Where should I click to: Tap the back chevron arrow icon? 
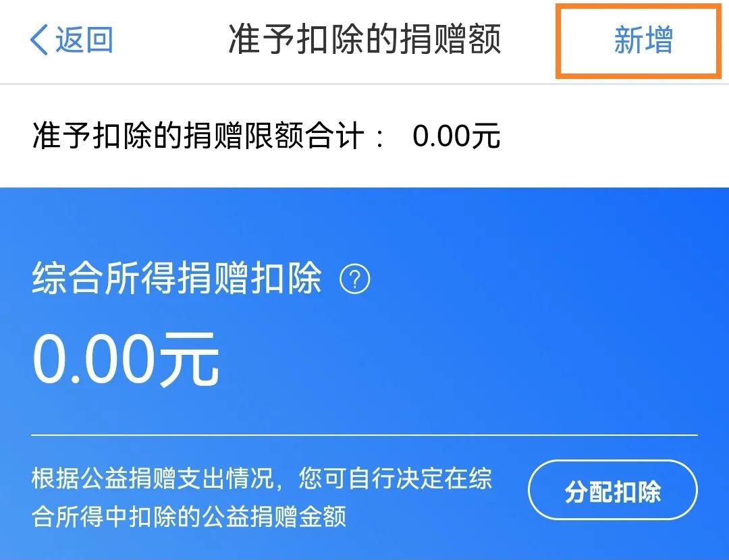(39, 40)
